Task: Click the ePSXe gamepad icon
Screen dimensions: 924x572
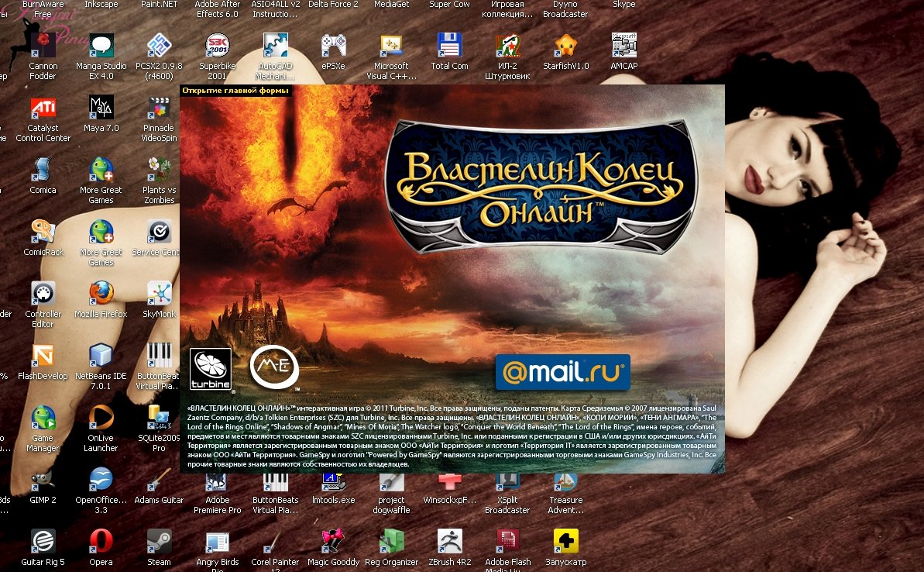Action: [333, 46]
